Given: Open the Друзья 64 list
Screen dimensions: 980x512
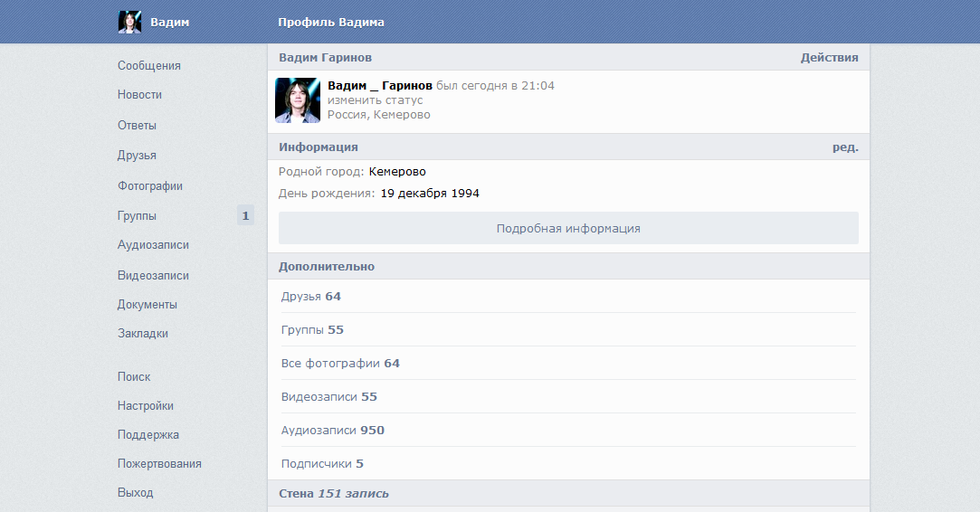Looking at the screenshot, I should coord(311,296).
